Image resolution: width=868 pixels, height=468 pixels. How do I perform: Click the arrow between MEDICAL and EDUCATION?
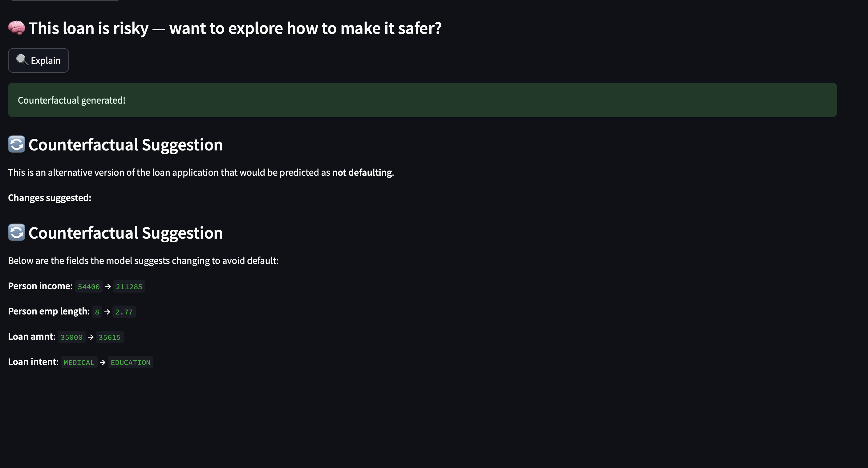(x=103, y=363)
